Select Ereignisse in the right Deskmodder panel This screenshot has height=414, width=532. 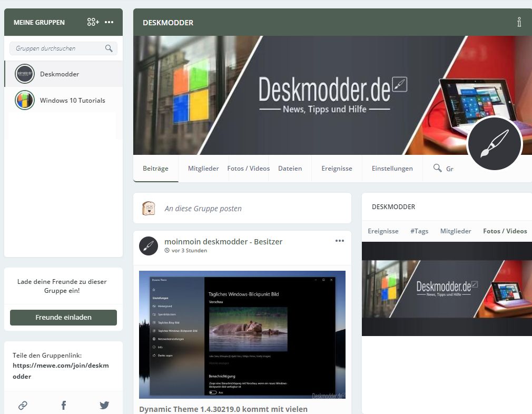(383, 231)
